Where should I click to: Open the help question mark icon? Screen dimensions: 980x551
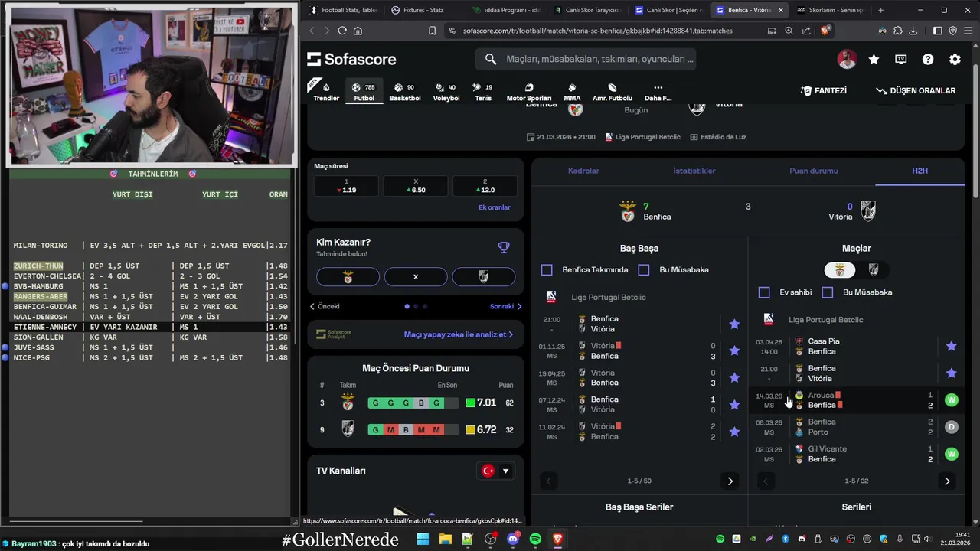(x=928, y=59)
